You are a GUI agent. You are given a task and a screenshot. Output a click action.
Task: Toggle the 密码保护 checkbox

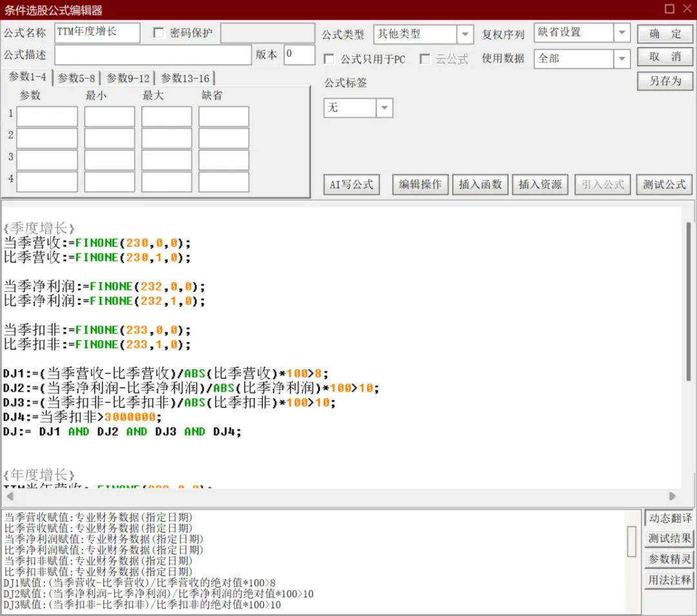pyautogui.click(x=158, y=32)
